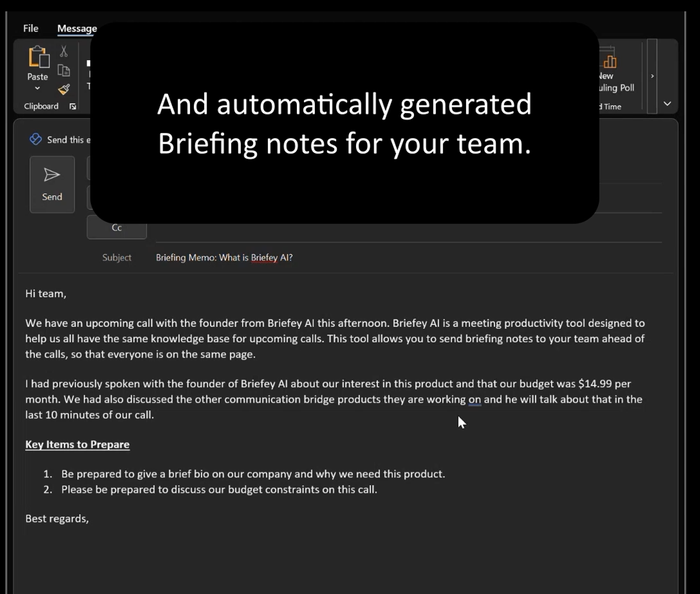This screenshot has width=700, height=594.
Task: Click the Cut scissors icon
Action: pos(64,52)
